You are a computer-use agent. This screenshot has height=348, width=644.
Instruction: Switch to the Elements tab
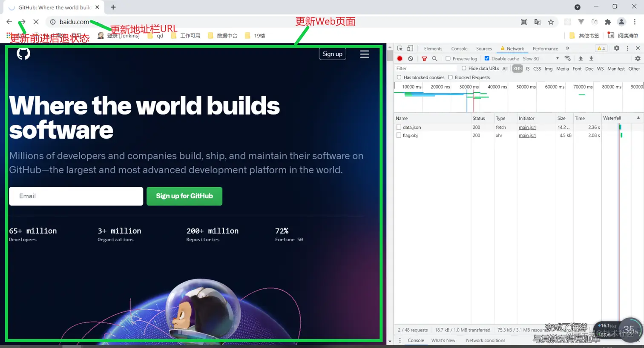pos(433,48)
